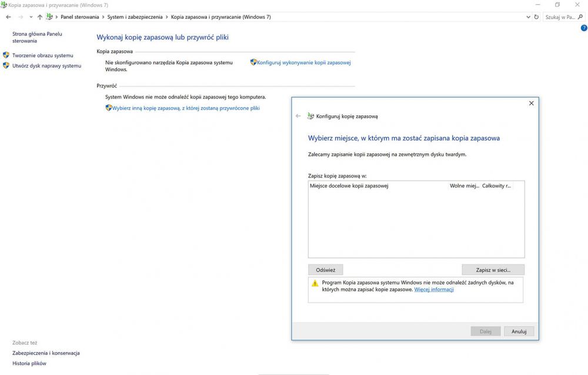Click shield icon beside Utwórz dysk naprawy systemu
Viewport: 588px width, 375px height.
coord(6,66)
